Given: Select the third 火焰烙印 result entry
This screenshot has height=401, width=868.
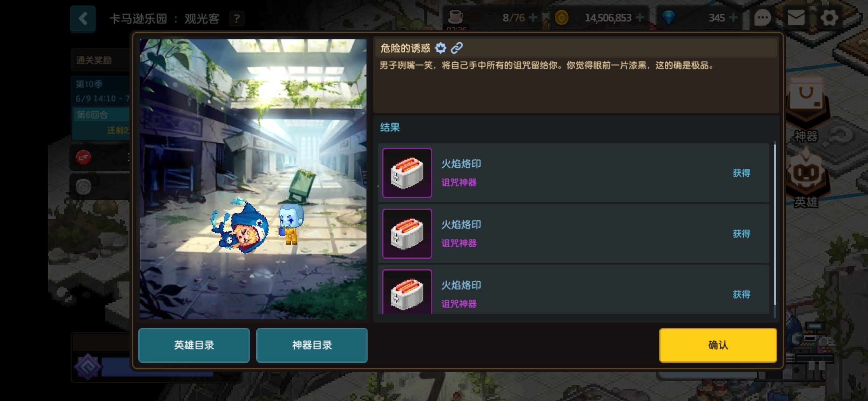Looking at the screenshot, I should click(573, 290).
